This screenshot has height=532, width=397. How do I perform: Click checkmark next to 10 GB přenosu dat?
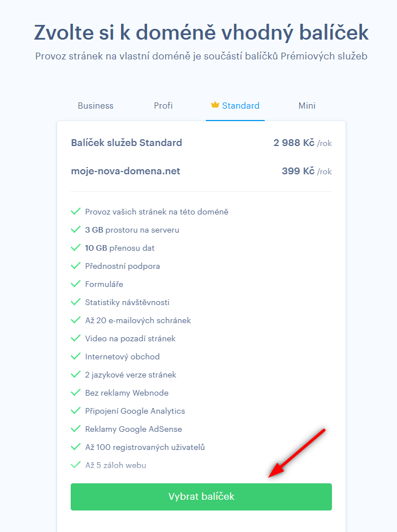(x=76, y=248)
